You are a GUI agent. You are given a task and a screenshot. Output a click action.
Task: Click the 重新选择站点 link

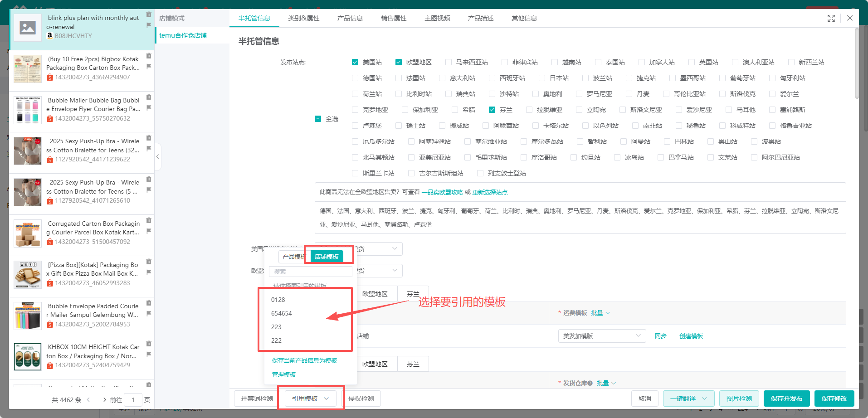490,192
